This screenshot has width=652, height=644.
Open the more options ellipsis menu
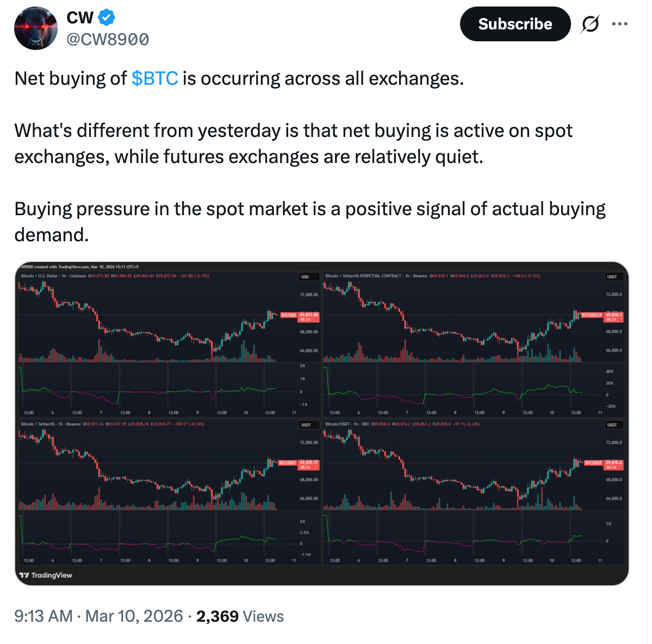click(620, 23)
